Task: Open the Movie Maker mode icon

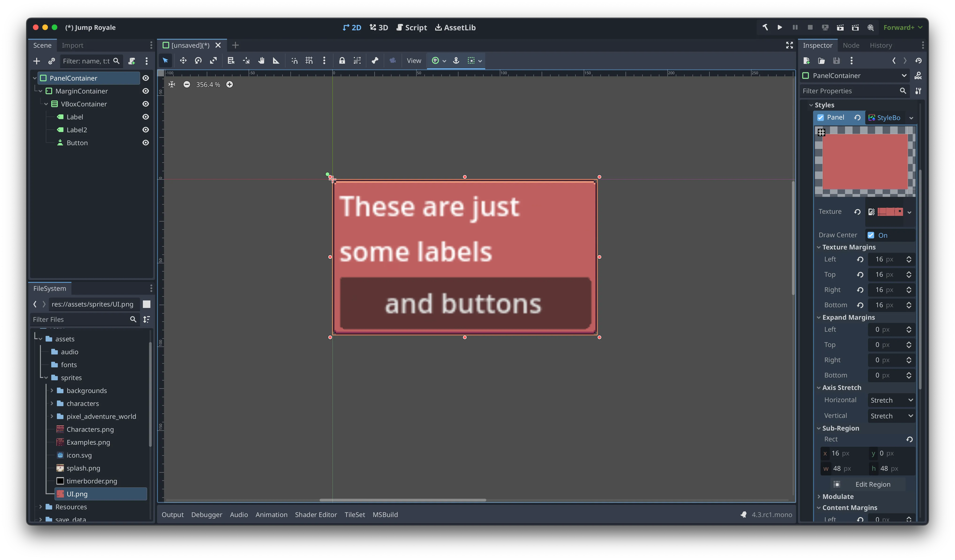Action: pos(870,27)
